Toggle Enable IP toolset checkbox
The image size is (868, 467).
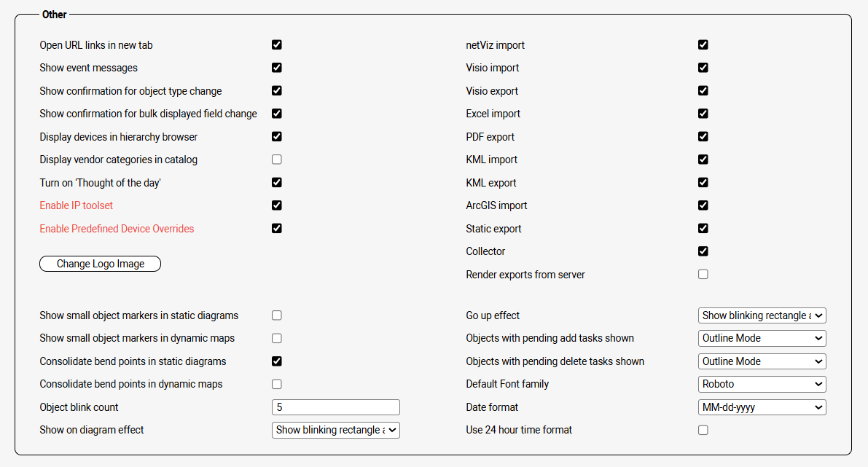[x=277, y=205]
